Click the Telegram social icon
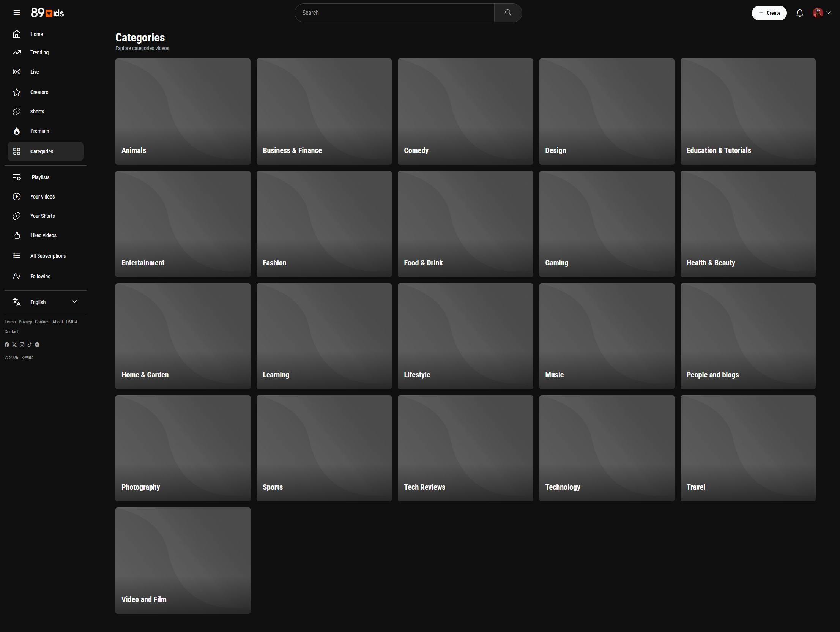840x632 pixels. pos(37,345)
